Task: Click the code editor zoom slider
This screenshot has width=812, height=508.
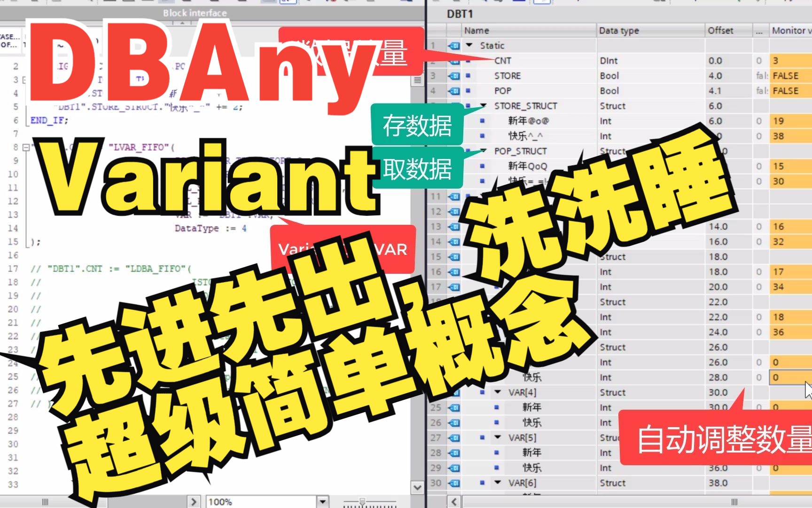Action: click(362, 502)
